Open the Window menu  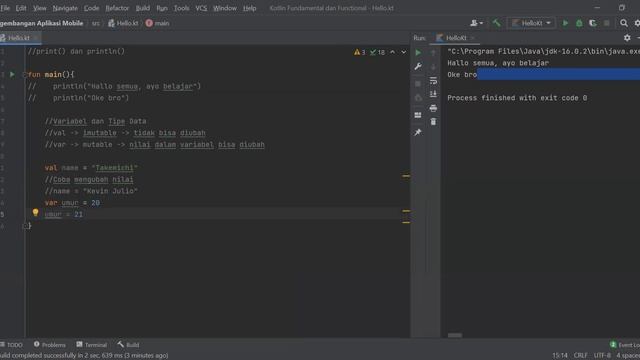coord(225,8)
